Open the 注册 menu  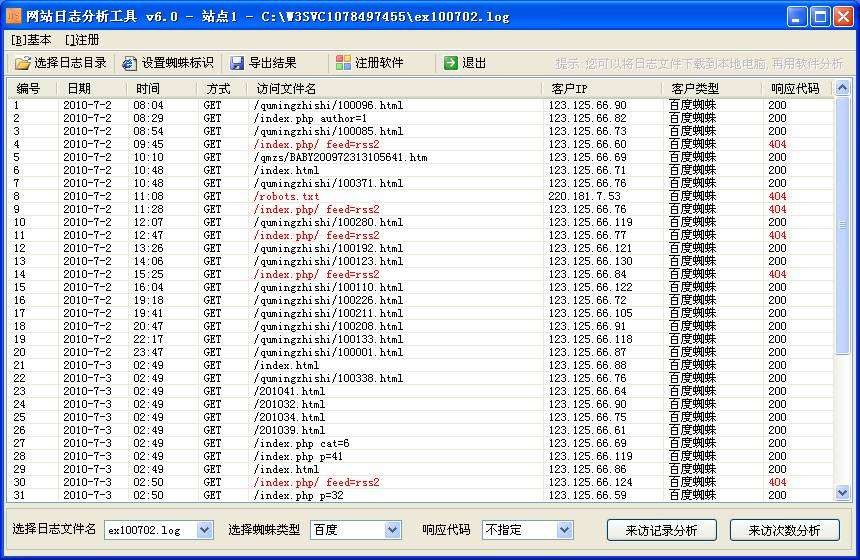pos(82,40)
